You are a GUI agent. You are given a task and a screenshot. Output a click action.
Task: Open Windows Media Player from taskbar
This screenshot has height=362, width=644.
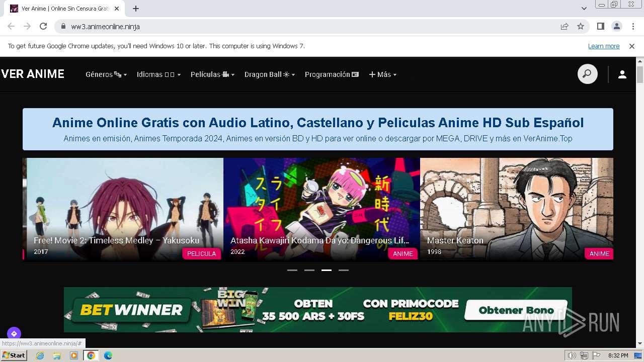coord(74,355)
